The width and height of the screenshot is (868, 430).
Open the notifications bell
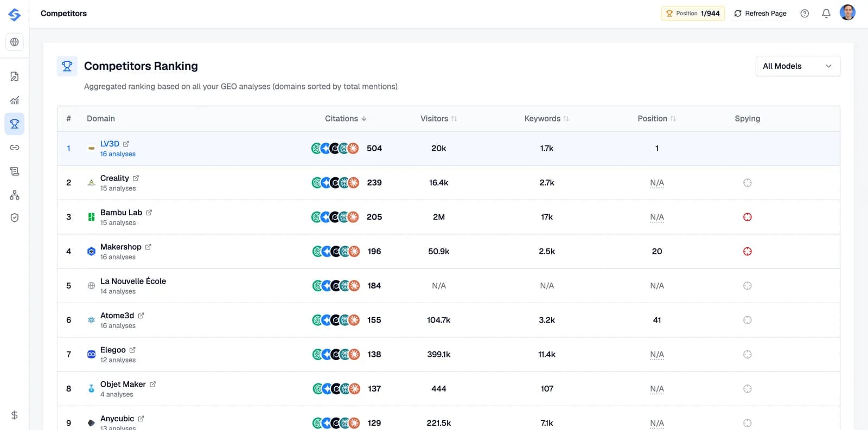[826, 14]
